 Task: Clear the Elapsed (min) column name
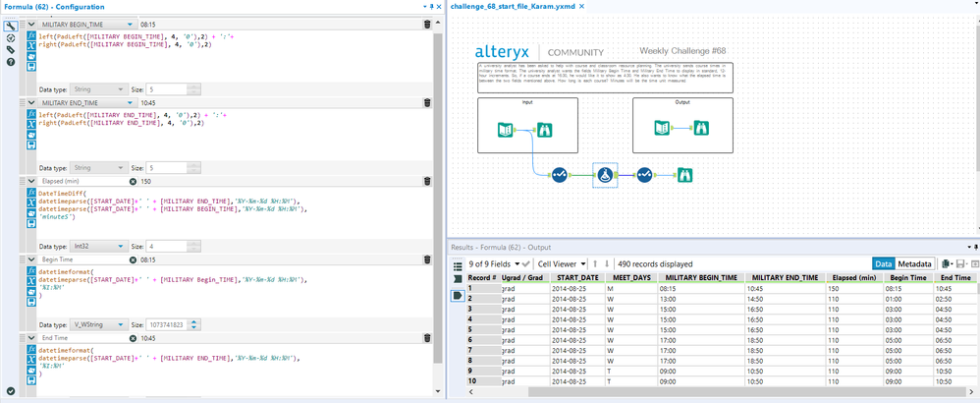pos(133,181)
